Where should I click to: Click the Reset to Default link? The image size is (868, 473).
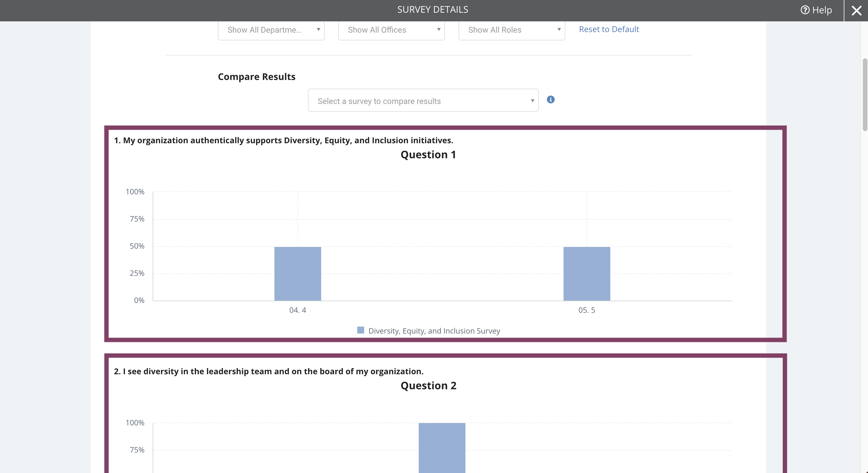click(x=609, y=29)
